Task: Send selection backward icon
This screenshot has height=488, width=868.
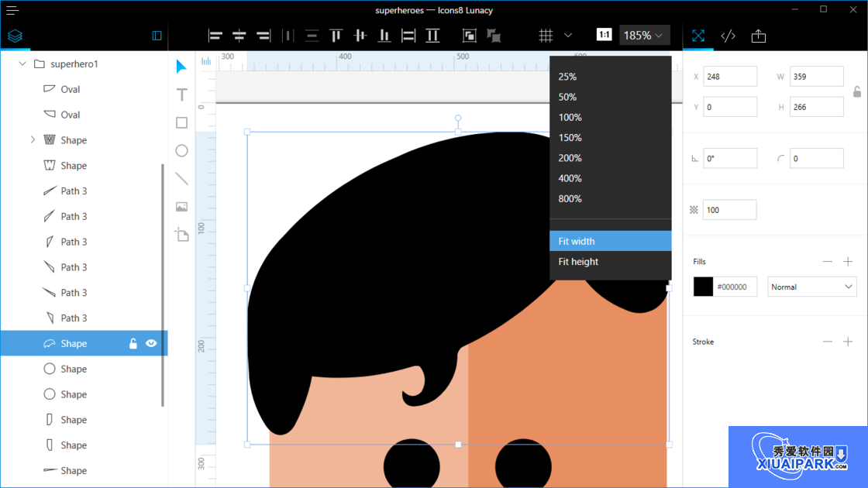Action: click(493, 36)
